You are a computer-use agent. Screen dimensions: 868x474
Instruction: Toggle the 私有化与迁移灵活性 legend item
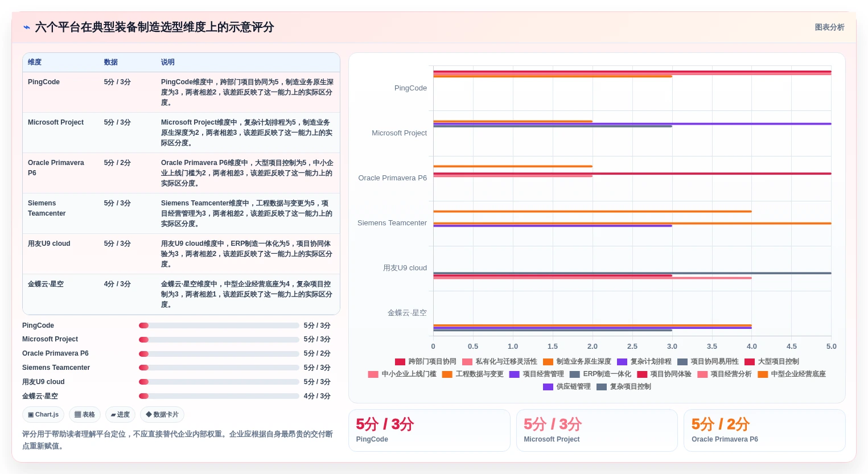(x=500, y=361)
